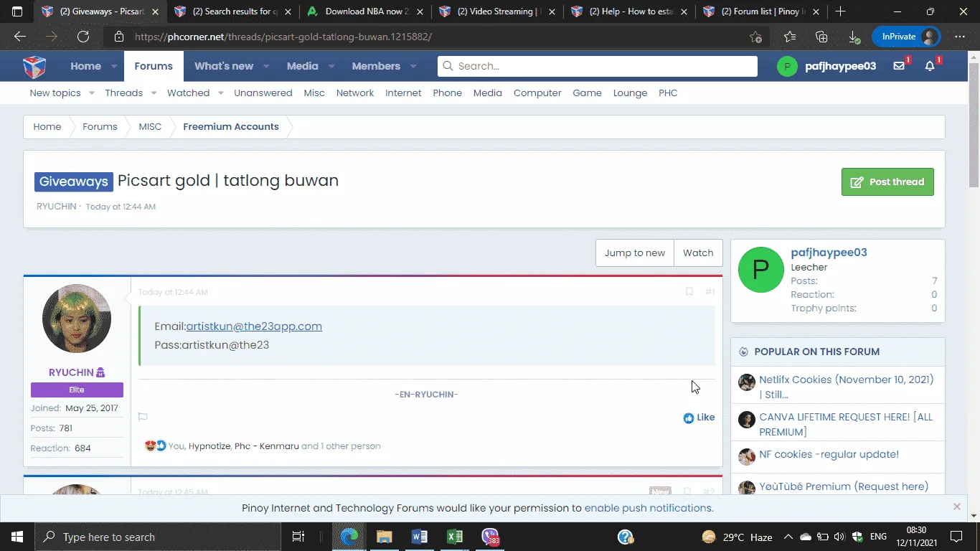Click the Windows taskbar search box

(x=157, y=537)
